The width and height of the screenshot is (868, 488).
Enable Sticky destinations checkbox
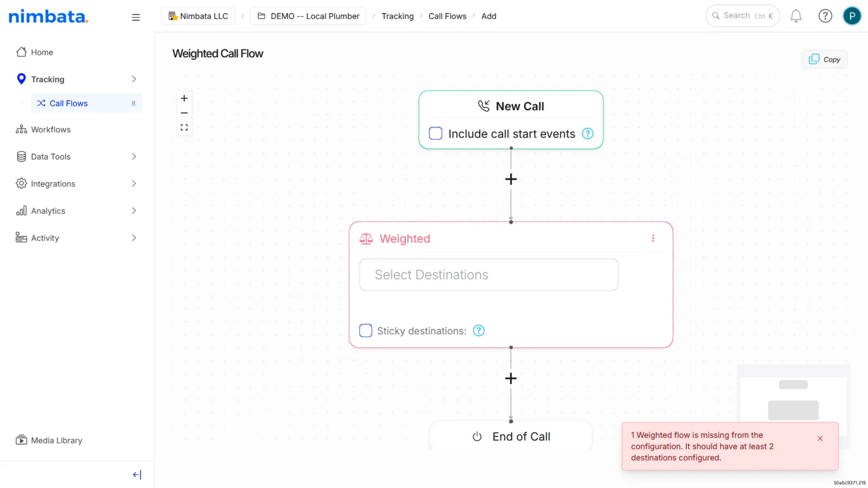point(366,331)
